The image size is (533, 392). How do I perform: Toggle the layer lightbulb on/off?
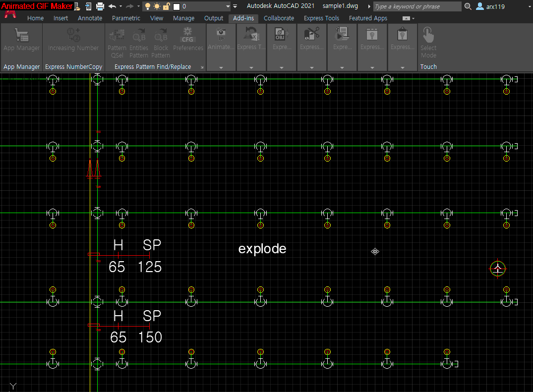(x=147, y=6)
